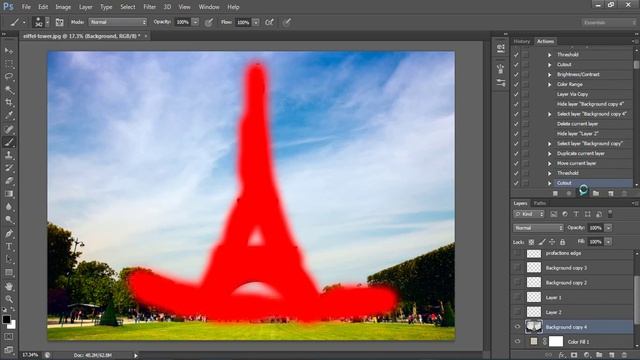Select the Eraser tool

(9, 181)
